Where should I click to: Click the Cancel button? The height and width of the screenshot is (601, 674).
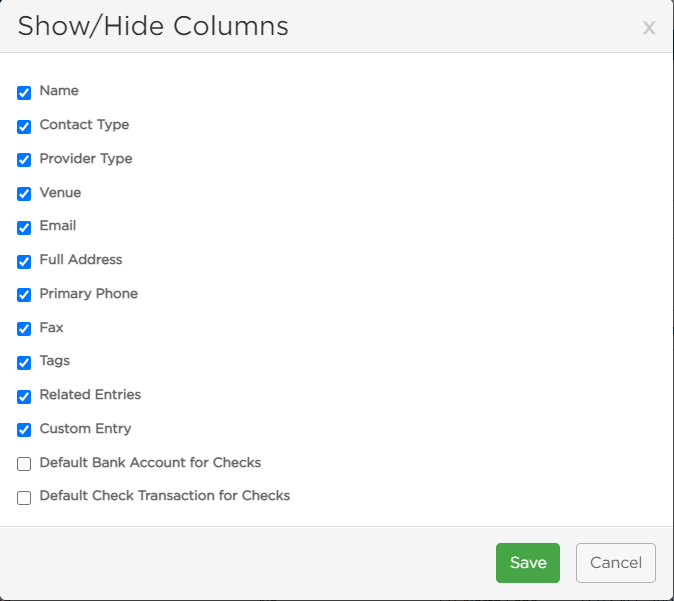pos(616,563)
